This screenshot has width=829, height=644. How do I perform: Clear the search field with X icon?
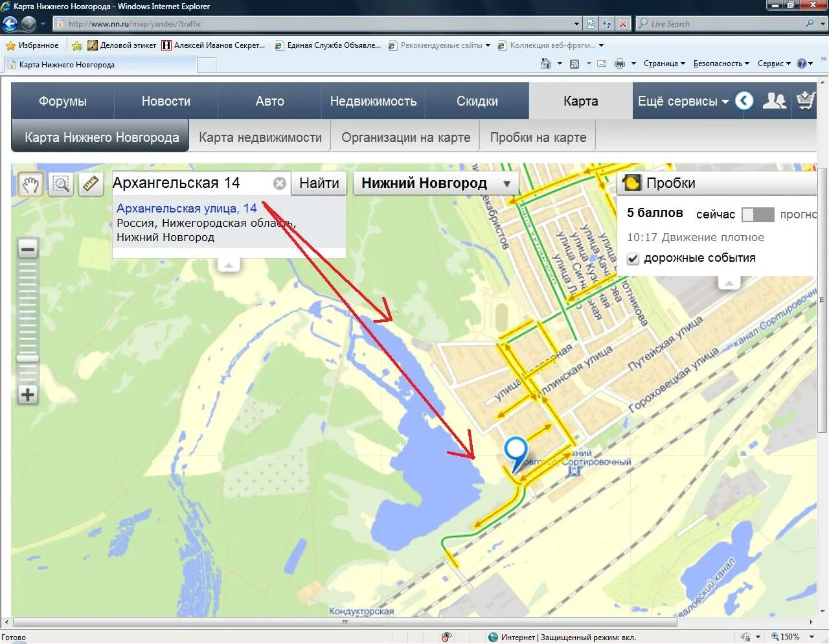click(280, 183)
